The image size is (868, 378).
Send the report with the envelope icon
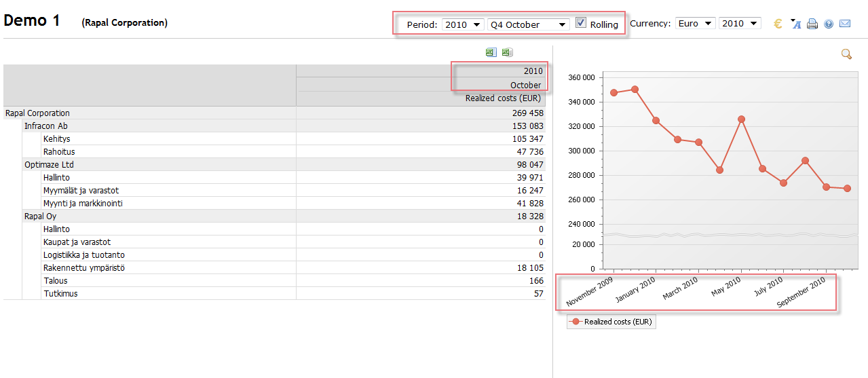[845, 24]
